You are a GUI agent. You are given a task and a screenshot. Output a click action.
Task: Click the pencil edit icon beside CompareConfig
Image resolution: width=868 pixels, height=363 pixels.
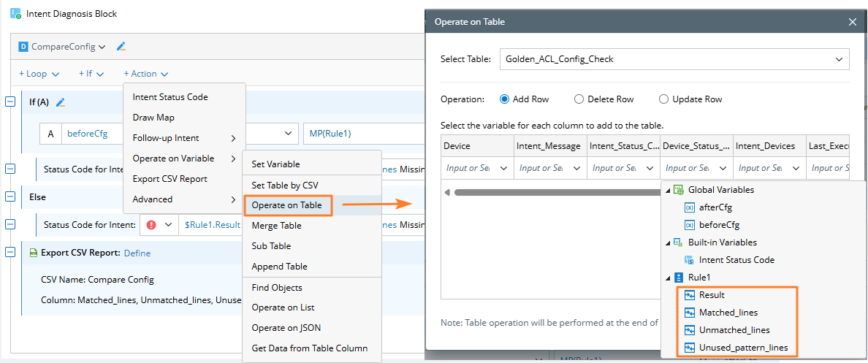tap(121, 47)
